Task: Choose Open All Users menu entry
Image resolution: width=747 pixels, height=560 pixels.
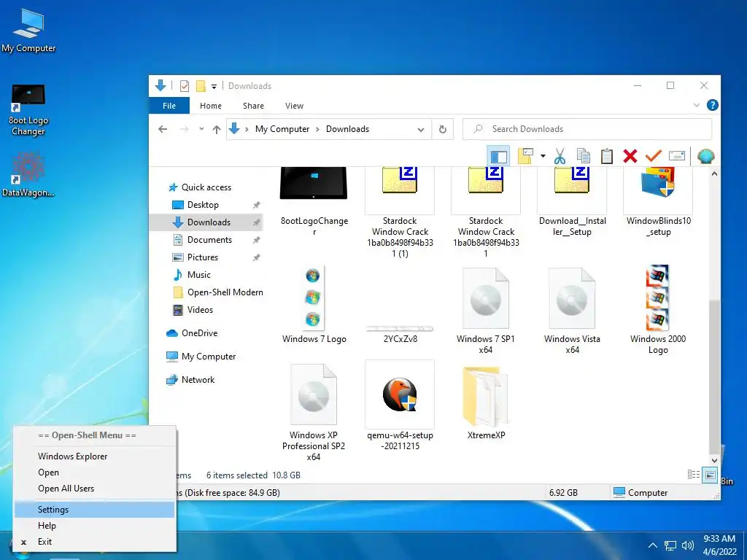Action: tap(95, 489)
